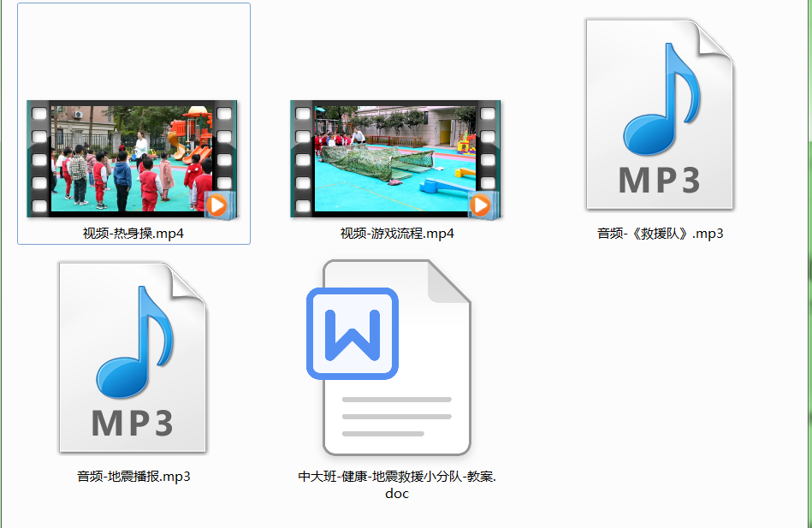Select the 视频-游戏流程.mp4 video thumbnail
This screenshot has height=528, width=812.
pyautogui.click(x=395, y=158)
